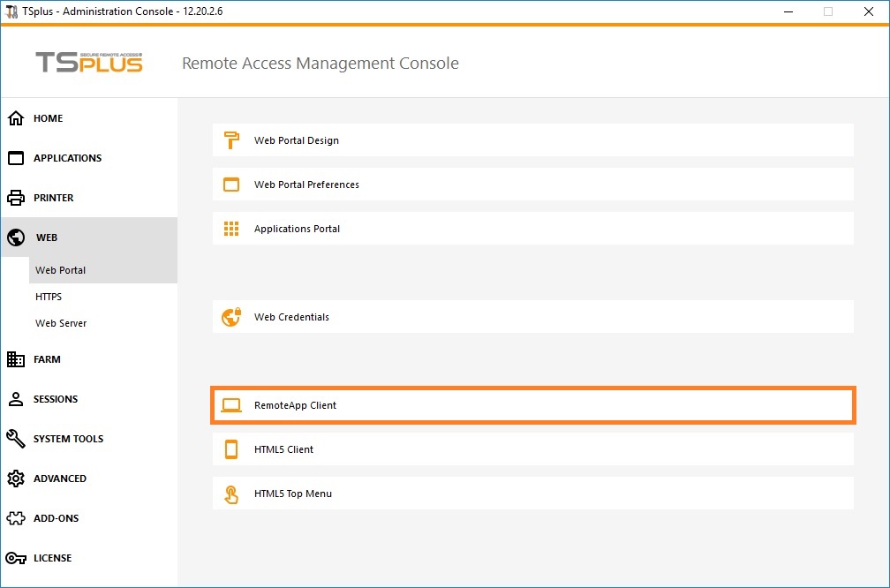Click the Farm building icon

tap(16, 359)
